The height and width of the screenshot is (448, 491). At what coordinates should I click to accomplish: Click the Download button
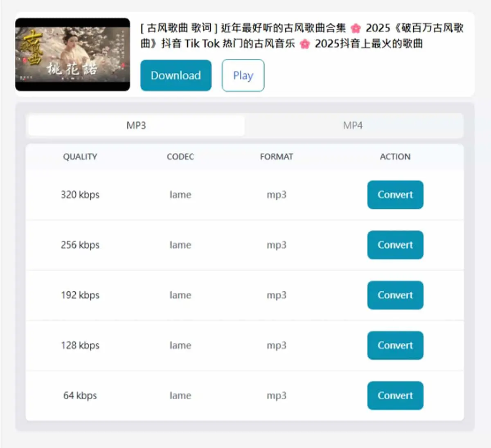pos(176,75)
